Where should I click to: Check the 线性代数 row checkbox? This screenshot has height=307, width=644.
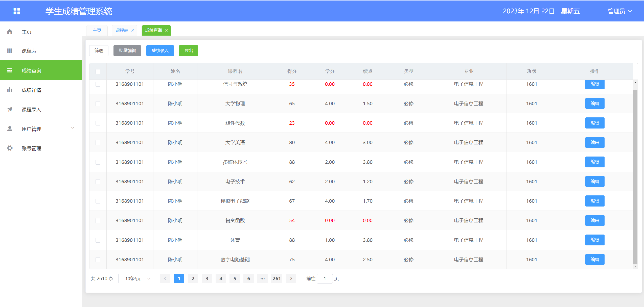pos(98,123)
